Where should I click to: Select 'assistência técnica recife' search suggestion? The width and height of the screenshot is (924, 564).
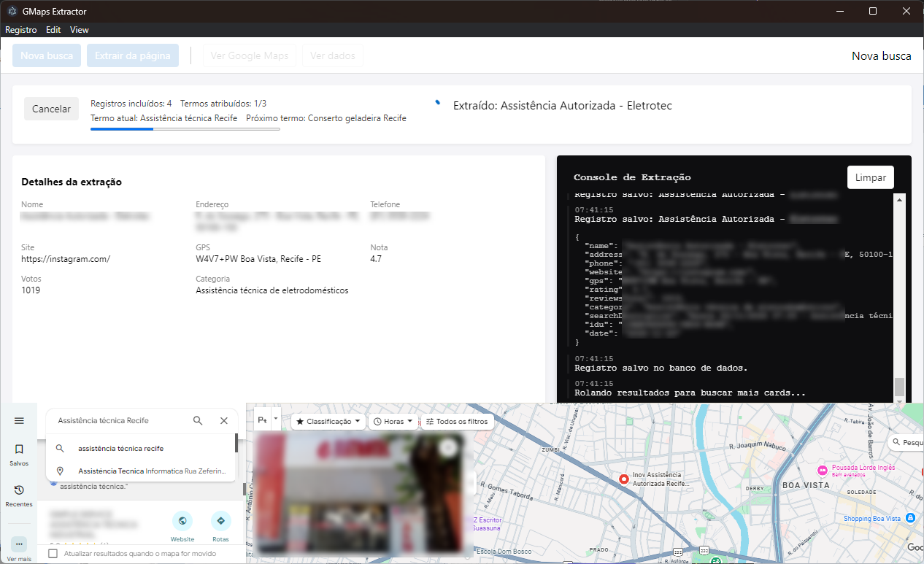click(121, 449)
